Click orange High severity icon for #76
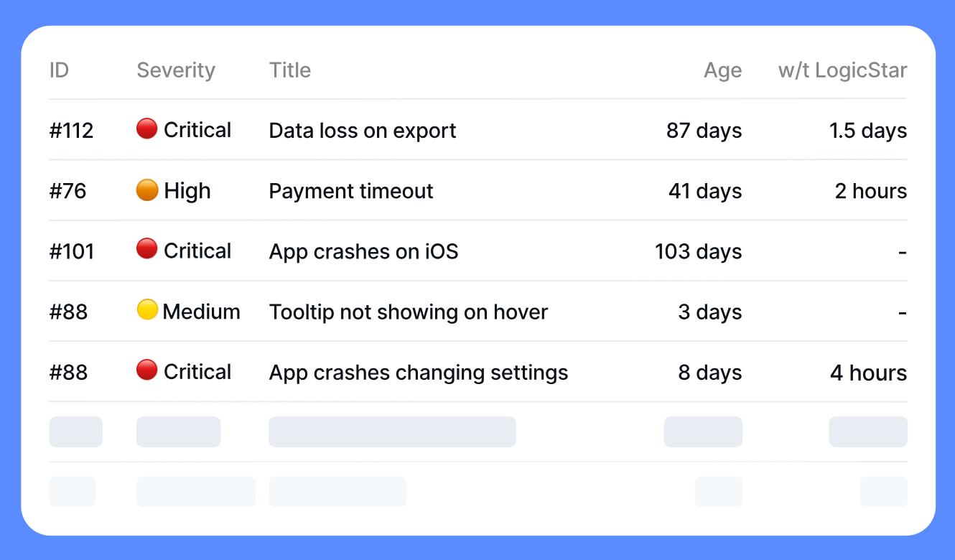This screenshot has width=955, height=560. coord(146,190)
